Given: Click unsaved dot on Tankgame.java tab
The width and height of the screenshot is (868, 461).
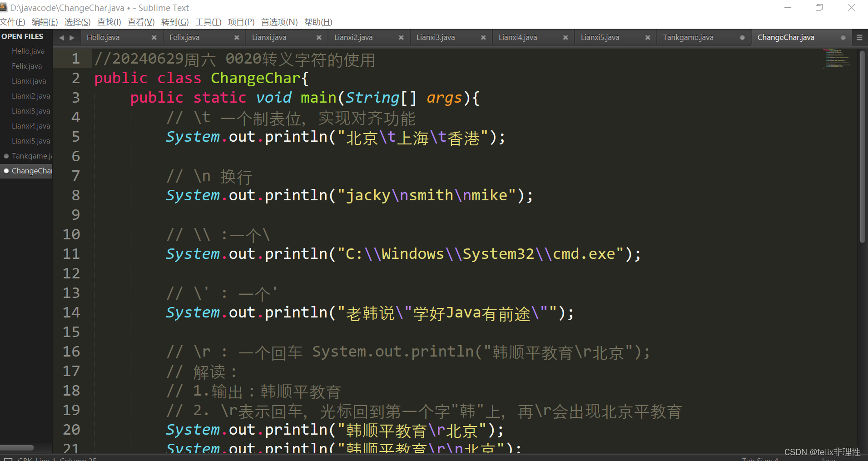Looking at the screenshot, I should [742, 38].
